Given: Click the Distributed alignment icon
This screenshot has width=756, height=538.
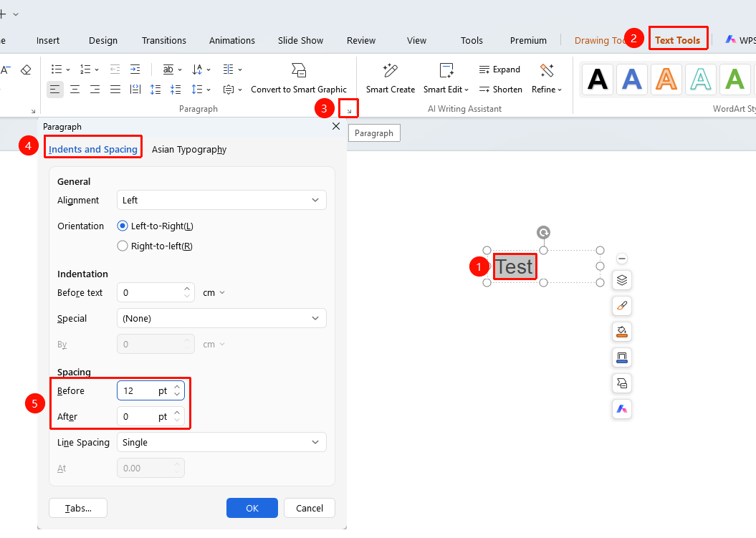Looking at the screenshot, I should 135,89.
